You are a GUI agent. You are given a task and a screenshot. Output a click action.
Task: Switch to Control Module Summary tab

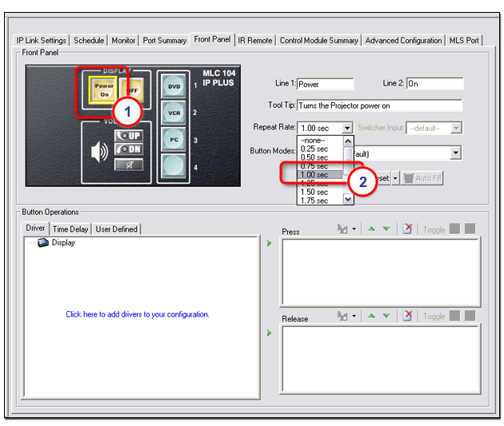click(x=318, y=41)
